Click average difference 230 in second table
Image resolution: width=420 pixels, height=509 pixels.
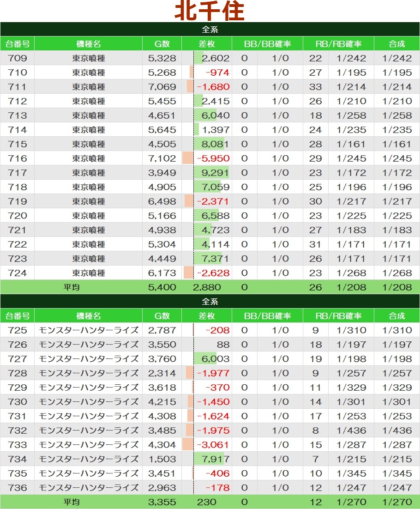pyautogui.click(x=207, y=502)
